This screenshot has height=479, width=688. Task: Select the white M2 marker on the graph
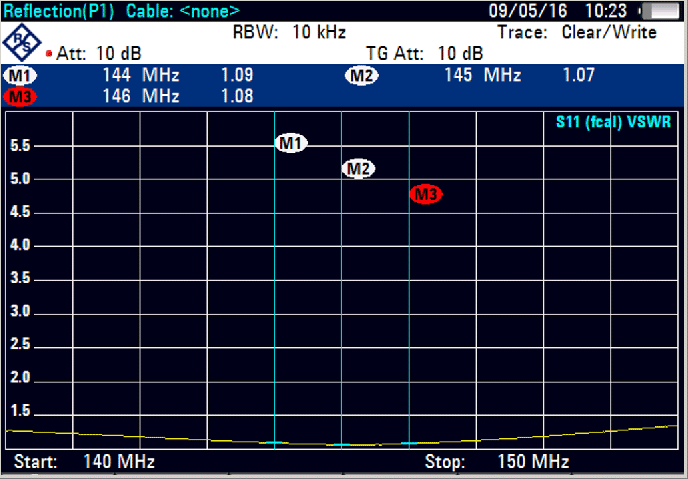pyautogui.click(x=358, y=169)
